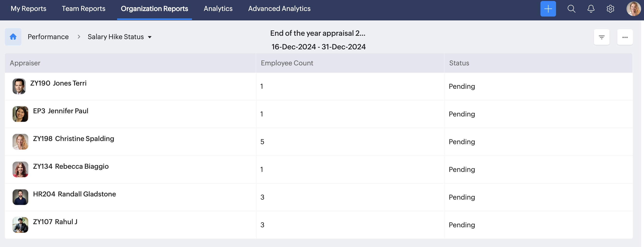Open the settings gear icon
The image size is (644, 247).
pyautogui.click(x=610, y=9)
